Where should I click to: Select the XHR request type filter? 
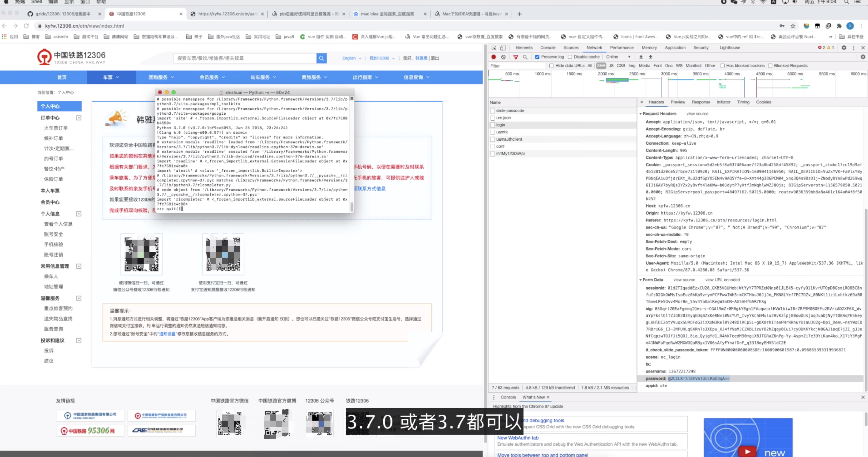601,66
